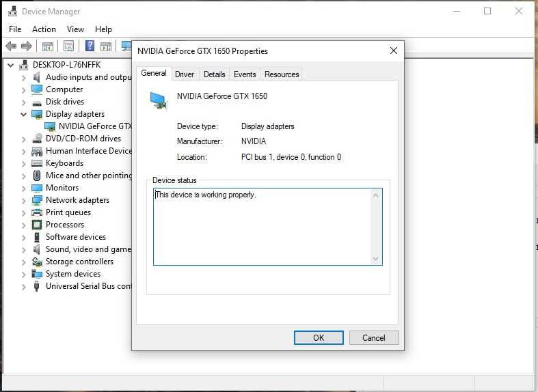Click the NVIDIA GeForce GTX tree item icon
The height and width of the screenshot is (392, 538).
tap(50, 126)
